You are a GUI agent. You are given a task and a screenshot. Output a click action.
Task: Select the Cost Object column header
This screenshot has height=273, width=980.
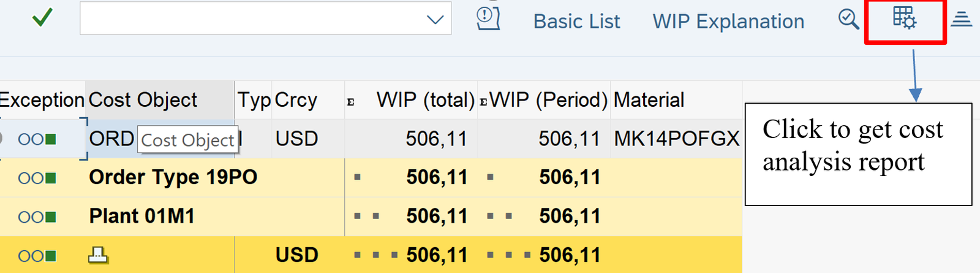click(143, 100)
